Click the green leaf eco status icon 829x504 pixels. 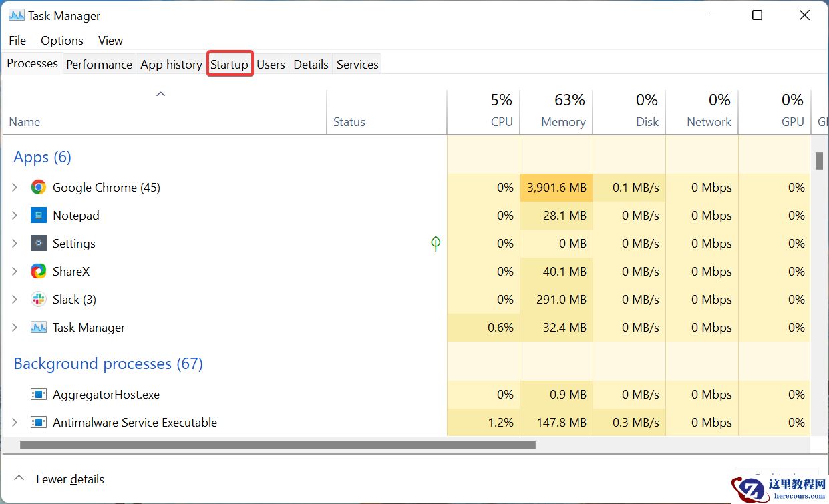click(x=436, y=244)
